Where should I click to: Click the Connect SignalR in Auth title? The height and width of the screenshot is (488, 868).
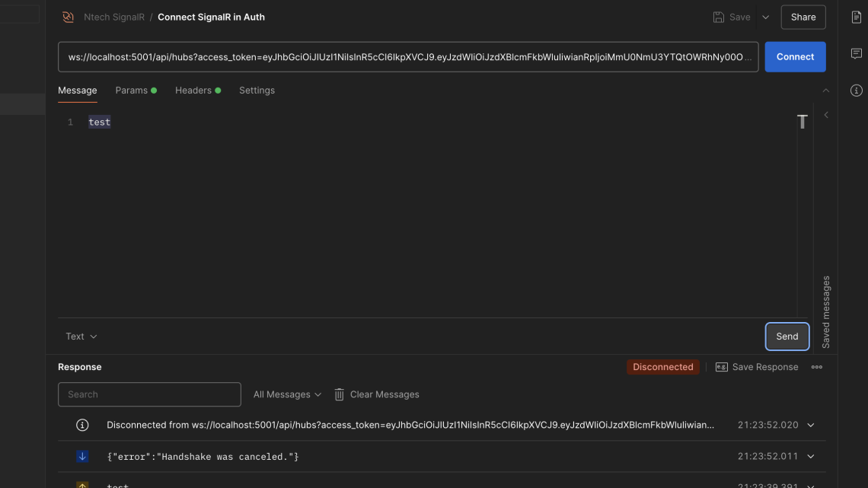(x=211, y=18)
